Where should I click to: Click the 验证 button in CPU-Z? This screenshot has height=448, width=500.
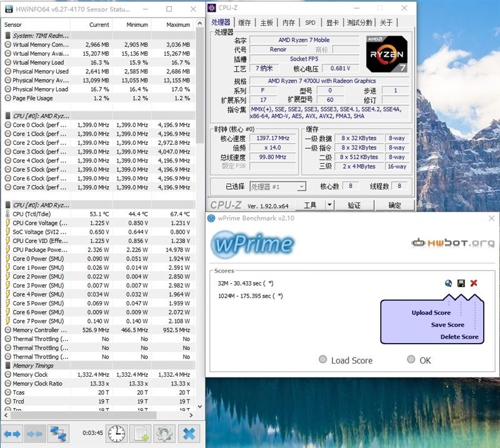click(354, 205)
